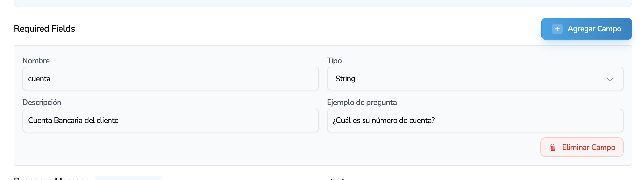The image size is (644, 180).
Task: Click the "¿Cuál es su número de cuenta?" text
Action: pyautogui.click(x=384, y=120)
